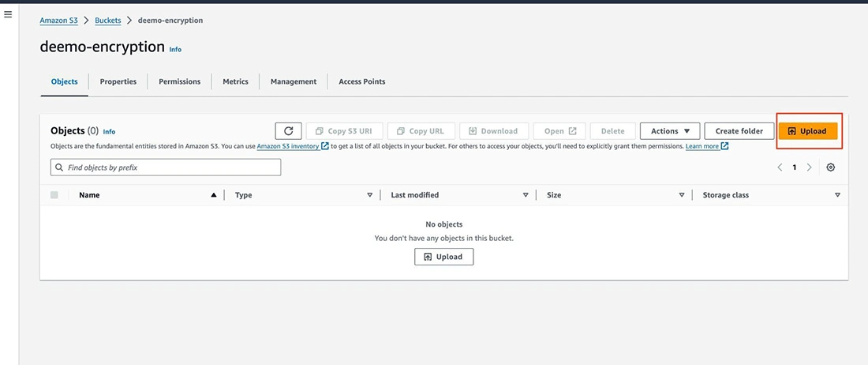Click the Open button
Screen dimensions: 868x365
(559, 131)
